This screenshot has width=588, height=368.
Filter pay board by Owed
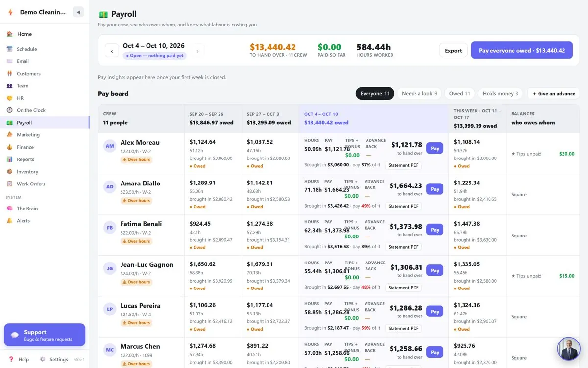pyautogui.click(x=460, y=94)
